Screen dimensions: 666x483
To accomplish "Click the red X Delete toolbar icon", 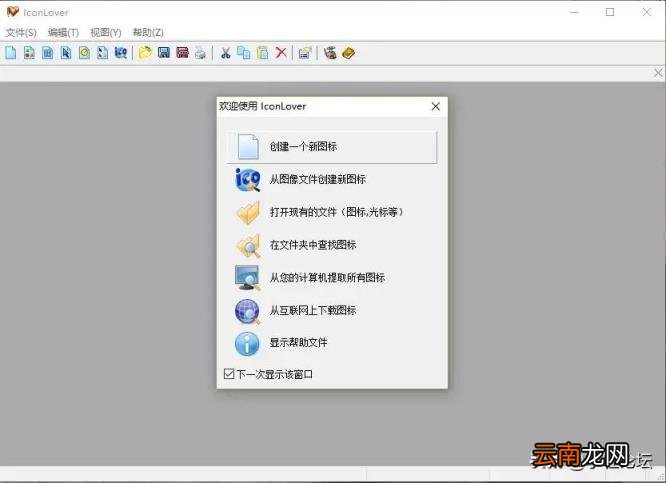I will point(281,53).
